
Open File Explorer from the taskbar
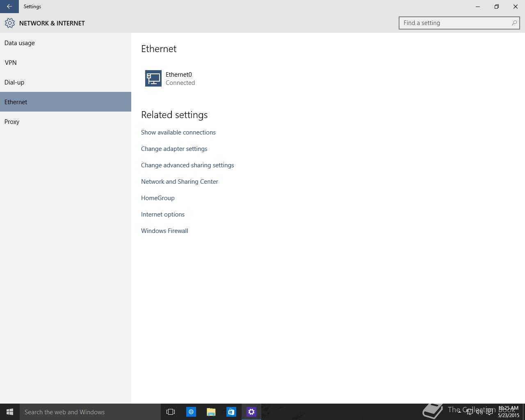(x=211, y=412)
